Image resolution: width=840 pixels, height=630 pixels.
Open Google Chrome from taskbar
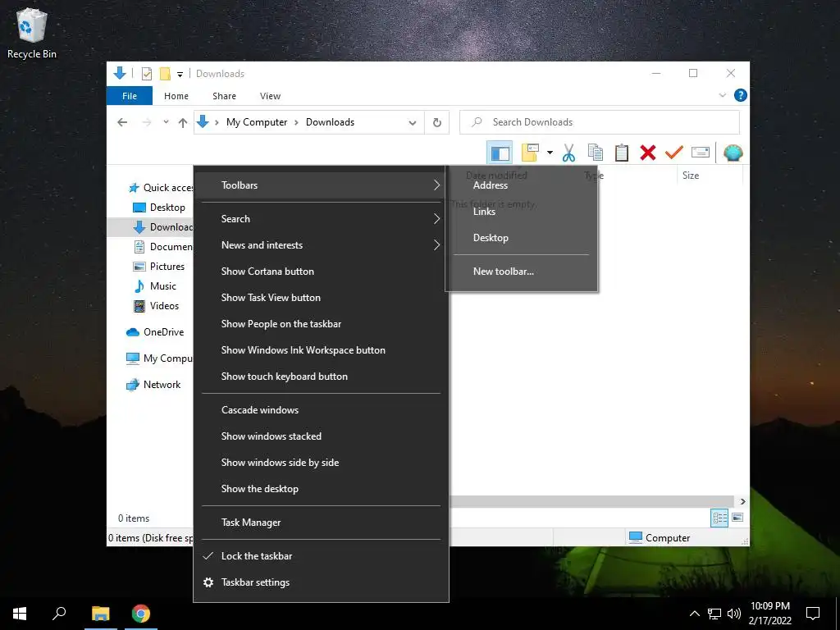click(141, 614)
